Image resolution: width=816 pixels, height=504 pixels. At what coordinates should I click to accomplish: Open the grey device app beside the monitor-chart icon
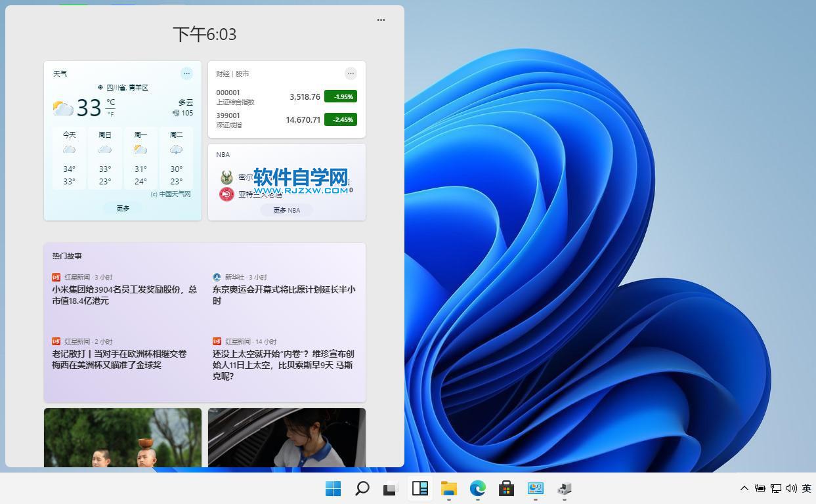(565, 488)
